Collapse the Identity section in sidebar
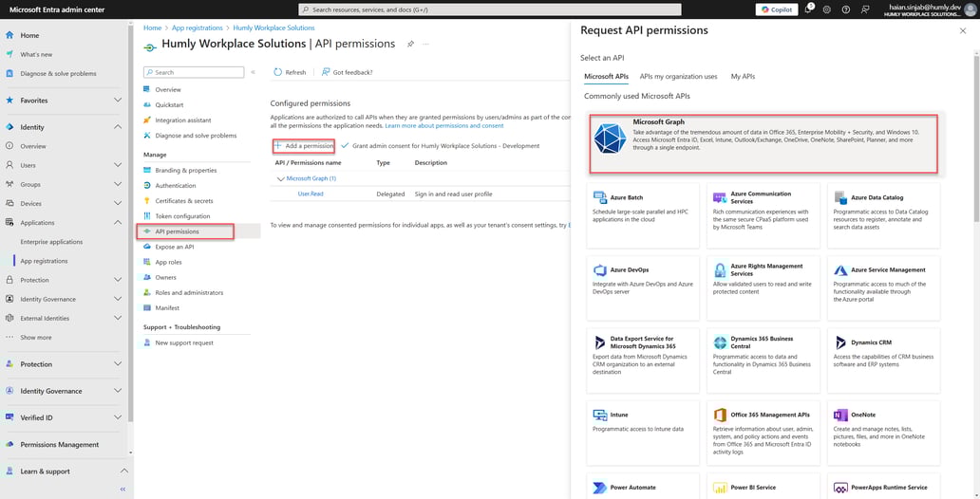 click(x=118, y=127)
